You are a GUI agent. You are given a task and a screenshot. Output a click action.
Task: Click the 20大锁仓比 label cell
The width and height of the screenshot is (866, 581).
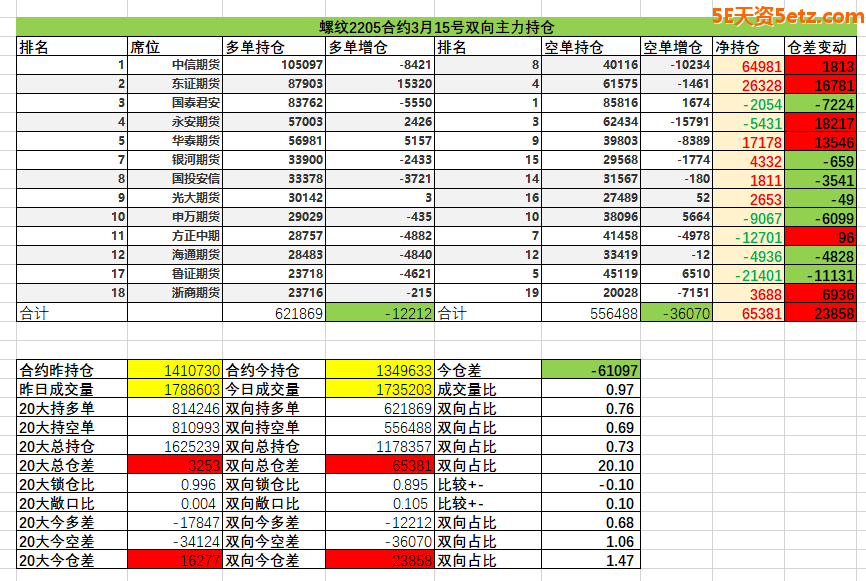click(x=72, y=484)
